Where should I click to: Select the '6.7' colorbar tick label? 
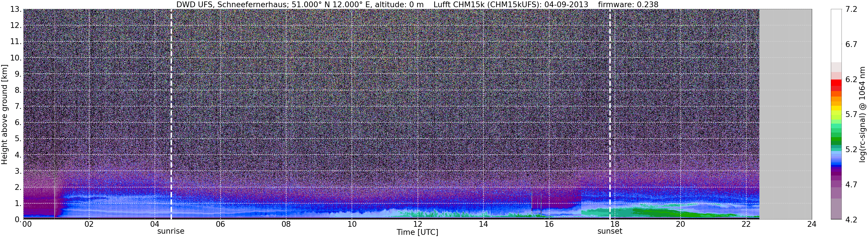tap(851, 44)
